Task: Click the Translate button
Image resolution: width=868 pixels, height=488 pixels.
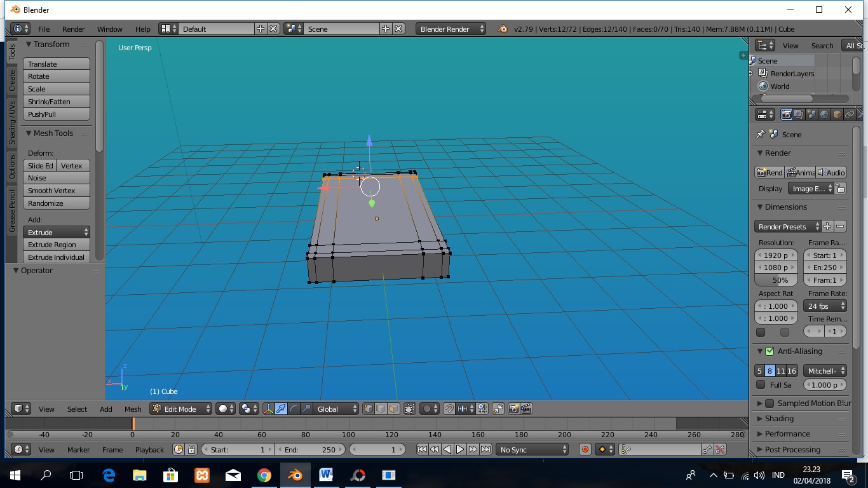Action: 57,64
